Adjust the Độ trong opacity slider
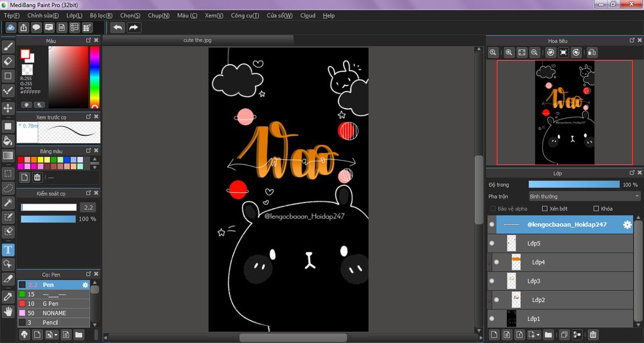Image resolution: width=644 pixels, height=343 pixels. (574, 185)
